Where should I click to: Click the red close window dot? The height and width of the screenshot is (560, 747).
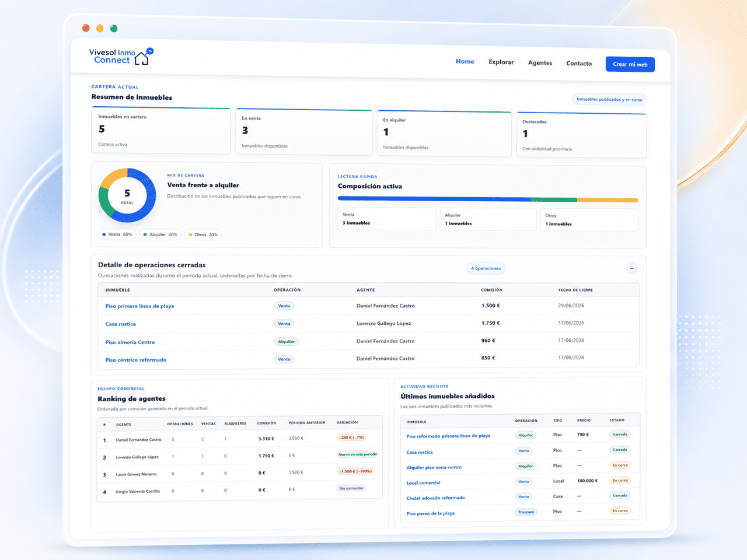pyautogui.click(x=86, y=28)
